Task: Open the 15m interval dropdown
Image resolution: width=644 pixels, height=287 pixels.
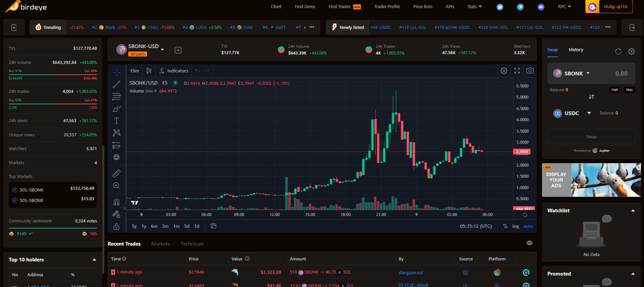Action: point(134,70)
